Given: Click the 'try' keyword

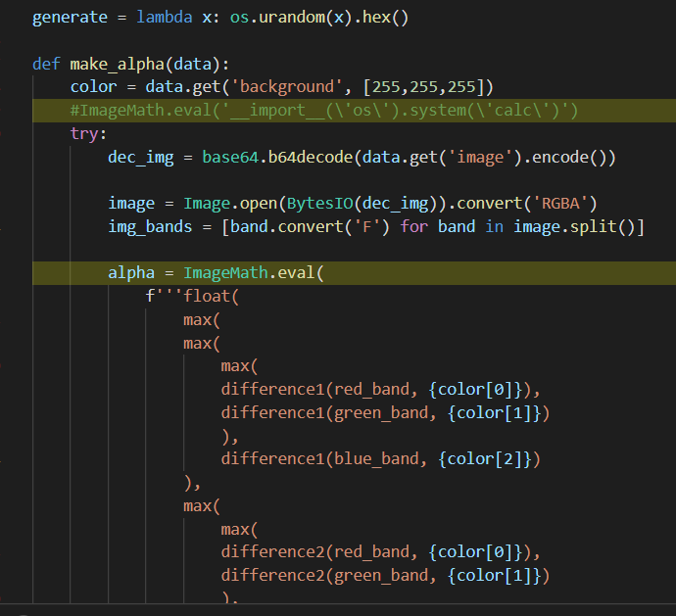Looking at the screenshot, I should pos(84,134).
